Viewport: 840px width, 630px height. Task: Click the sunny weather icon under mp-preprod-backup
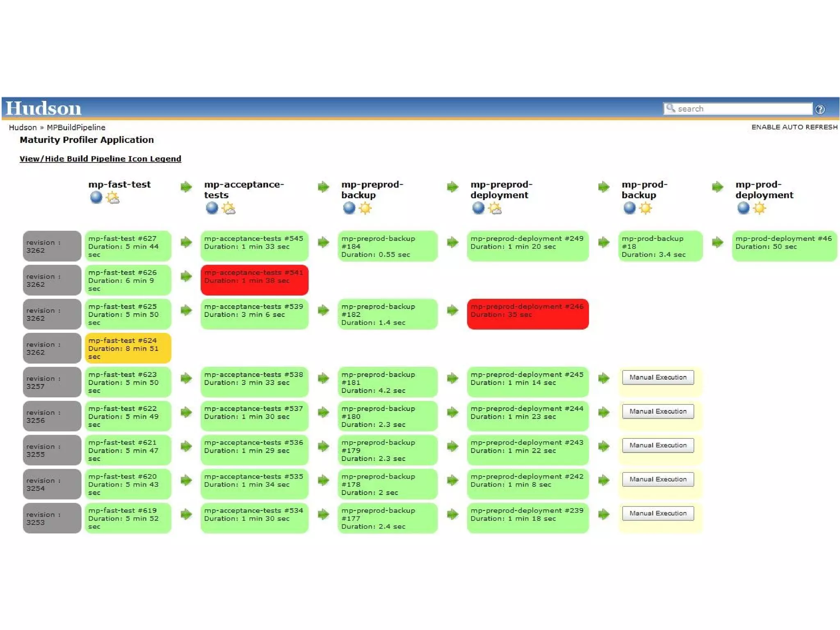pyautogui.click(x=365, y=208)
